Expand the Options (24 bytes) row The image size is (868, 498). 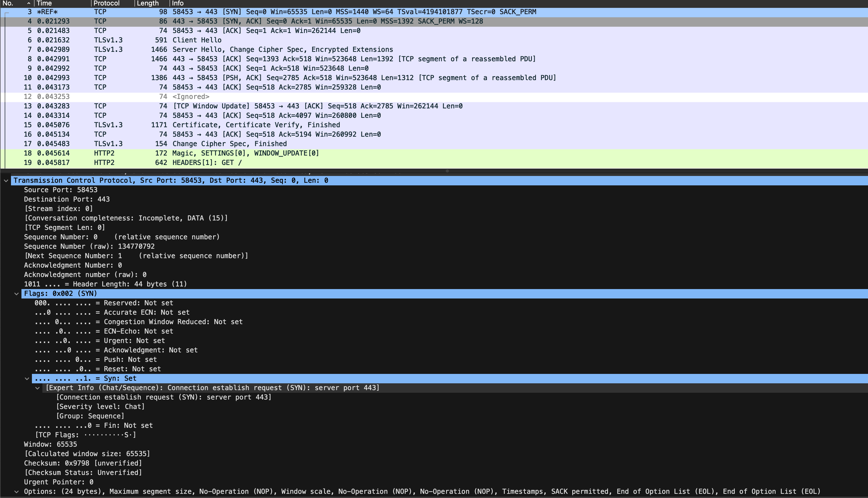pyautogui.click(x=16, y=492)
